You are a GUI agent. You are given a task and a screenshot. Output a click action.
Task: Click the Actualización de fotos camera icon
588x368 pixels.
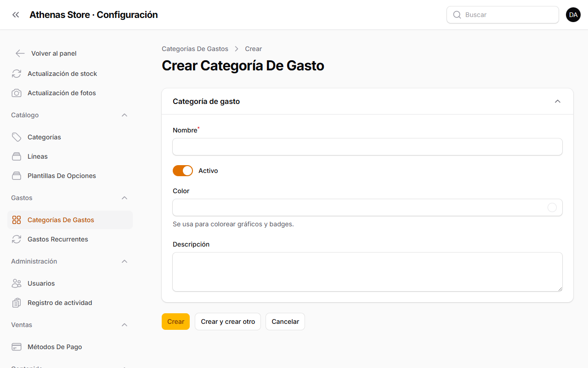[x=17, y=93]
